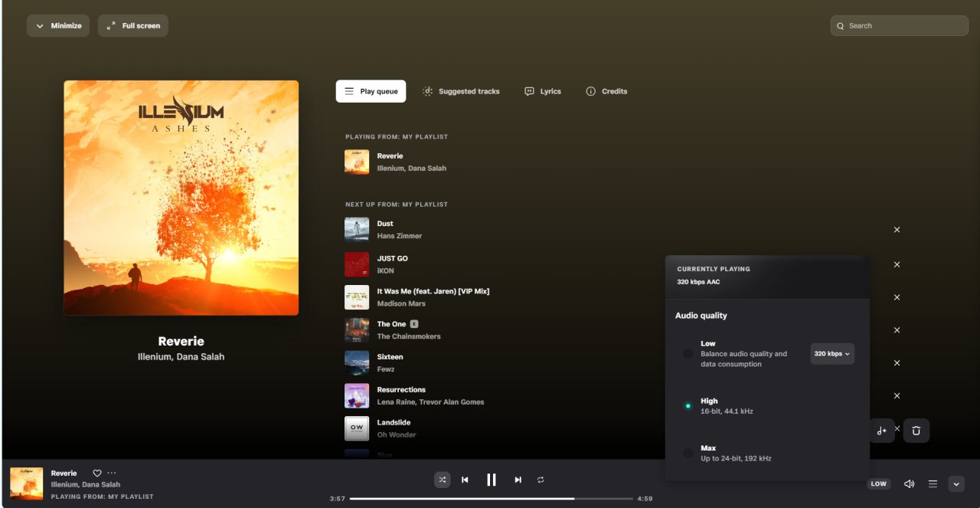This screenshot has height=508, width=980.
Task: Click Dust album thumbnail in queue
Action: click(x=357, y=230)
